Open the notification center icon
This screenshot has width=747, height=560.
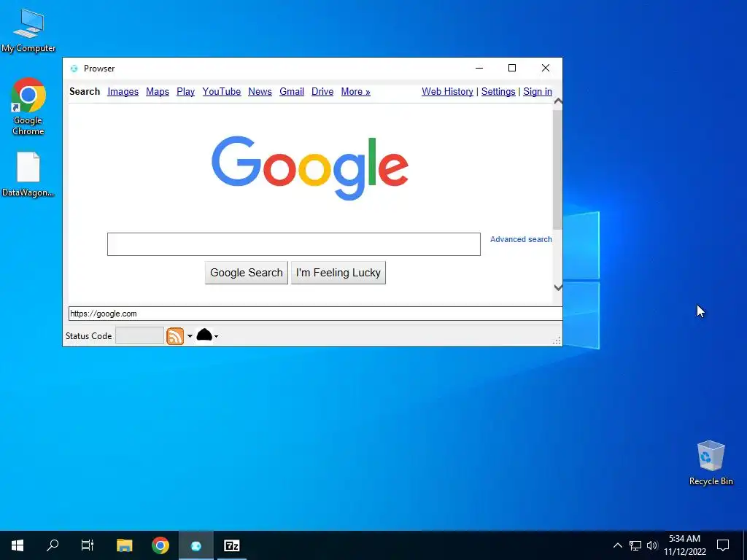click(x=723, y=545)
